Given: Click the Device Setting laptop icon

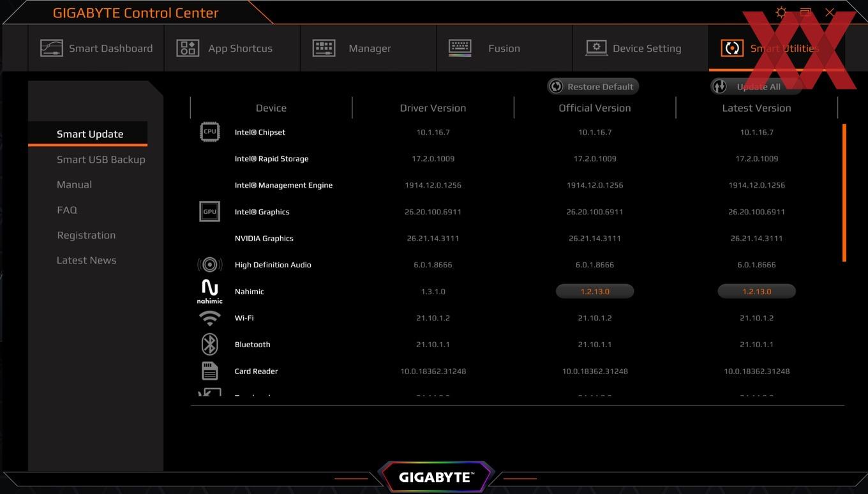Looking at the screenshot, I should 596,48.
